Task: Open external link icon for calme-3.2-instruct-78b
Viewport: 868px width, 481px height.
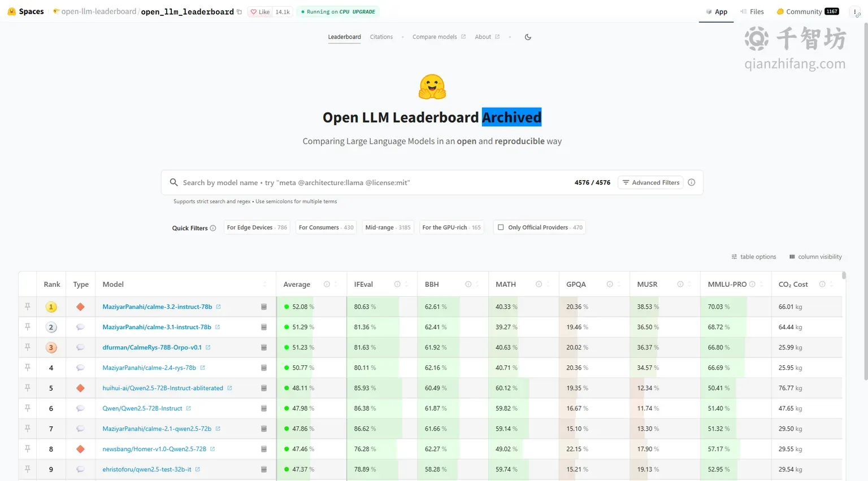Action: (218, 307)
